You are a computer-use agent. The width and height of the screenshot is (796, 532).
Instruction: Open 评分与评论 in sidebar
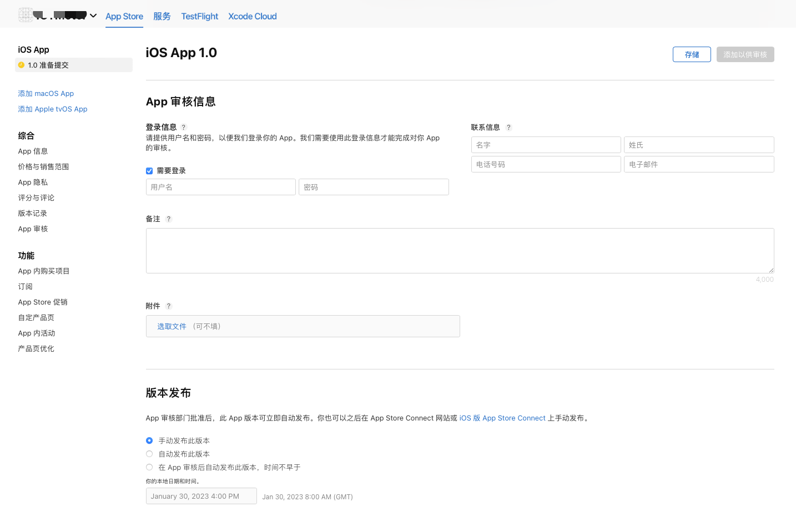[36, 197]
